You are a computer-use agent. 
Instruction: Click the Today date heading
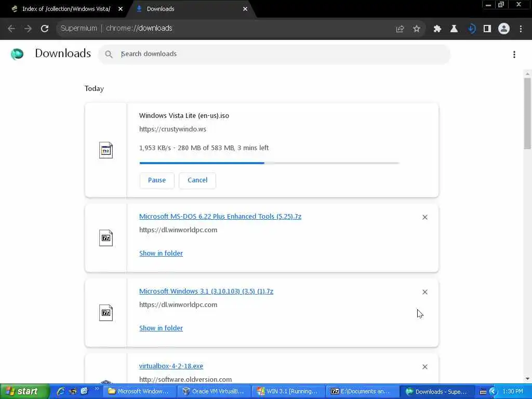pos(94,88)
